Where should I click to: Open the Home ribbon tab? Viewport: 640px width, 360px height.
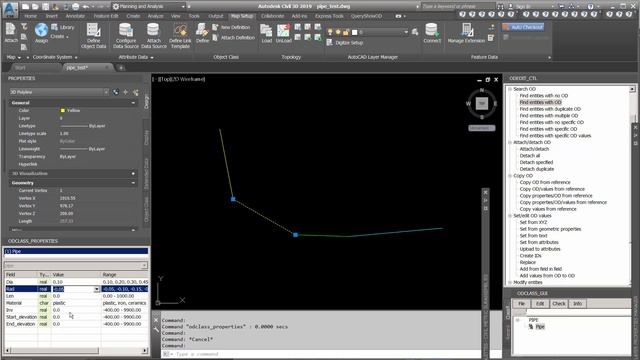(x=30, y=16)
